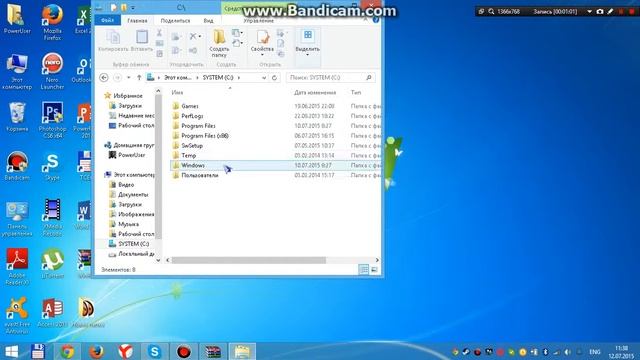Select the Program Files folder

click(198, 126)
